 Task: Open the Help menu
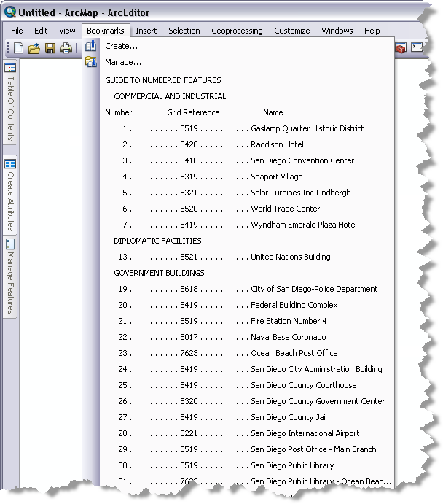click(372, 31)
